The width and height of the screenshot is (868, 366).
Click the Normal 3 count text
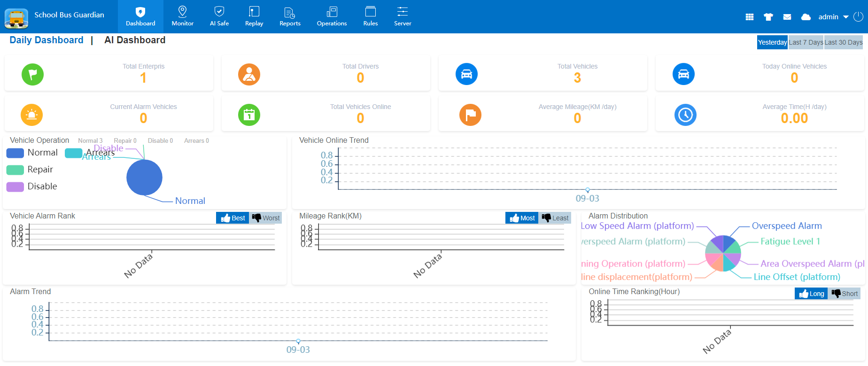[90, 141]
